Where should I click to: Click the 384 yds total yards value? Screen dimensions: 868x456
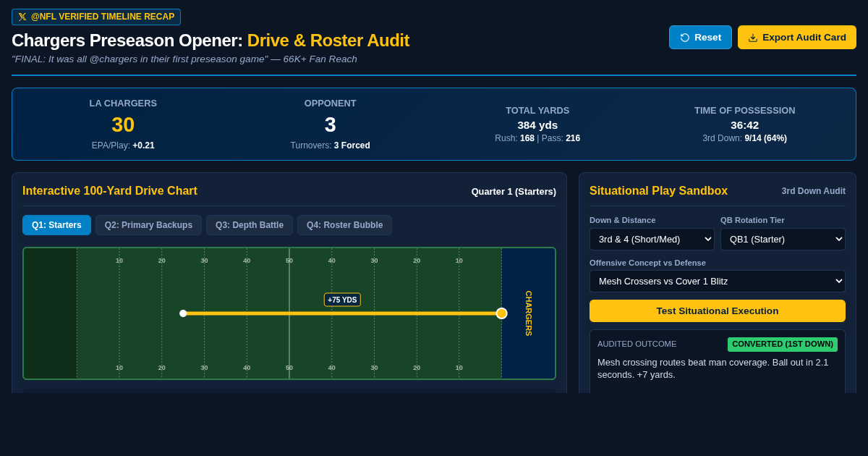click(x=537, y=124)
